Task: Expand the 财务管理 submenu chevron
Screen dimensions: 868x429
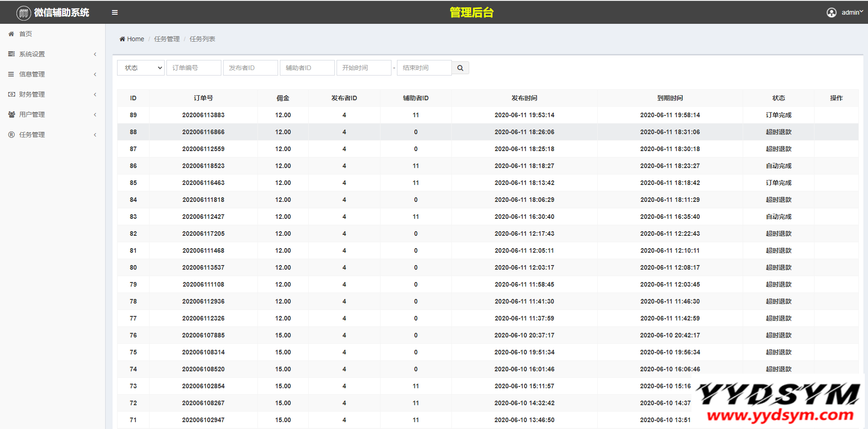Action: coord(95,94)
